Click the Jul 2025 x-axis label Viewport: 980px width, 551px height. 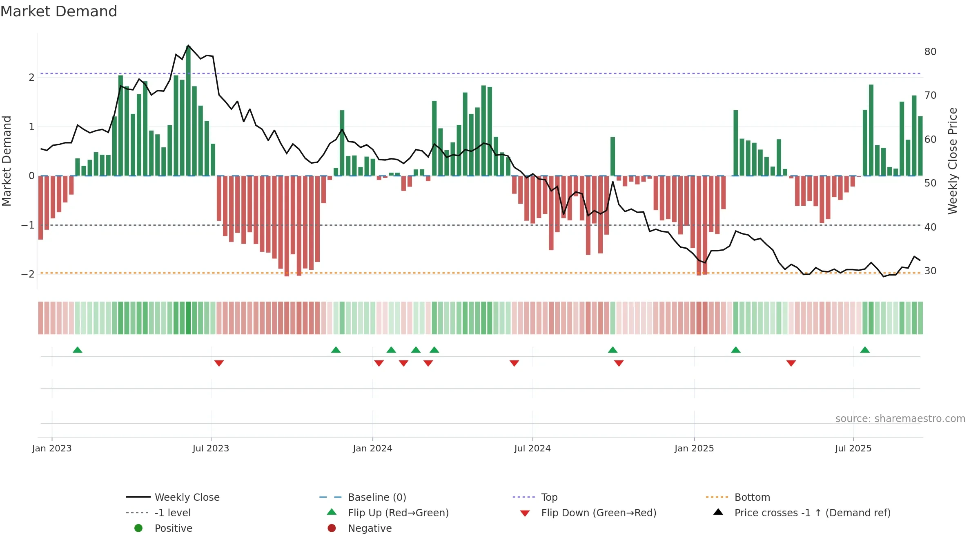853,448
